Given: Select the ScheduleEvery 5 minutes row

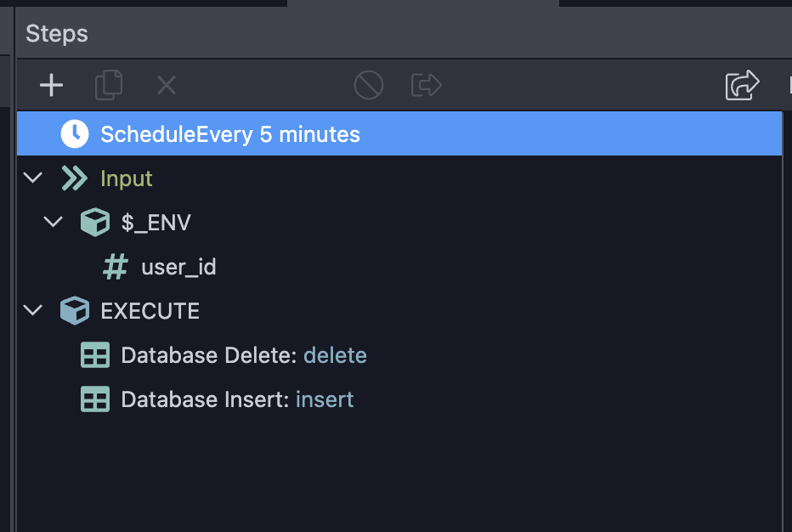Looking at the screenshot, I should click(399, 134).
